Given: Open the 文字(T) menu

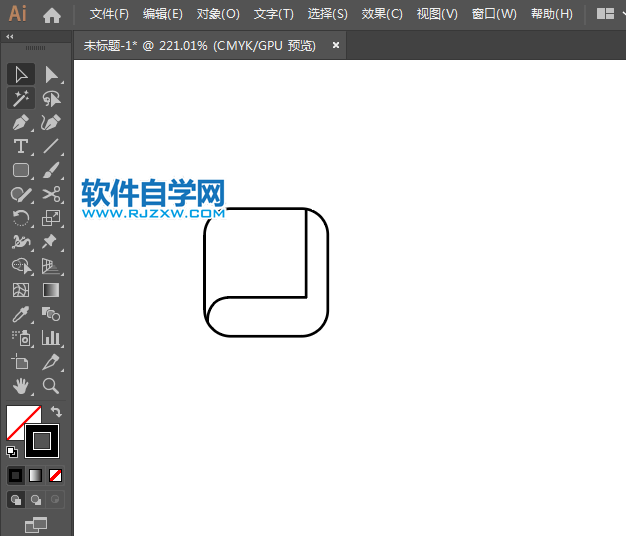Looking at the screenshot, I should [273, 14].
